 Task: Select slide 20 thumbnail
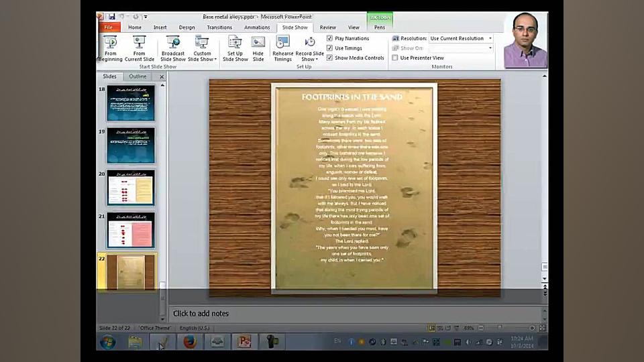(x=131, y=188)
